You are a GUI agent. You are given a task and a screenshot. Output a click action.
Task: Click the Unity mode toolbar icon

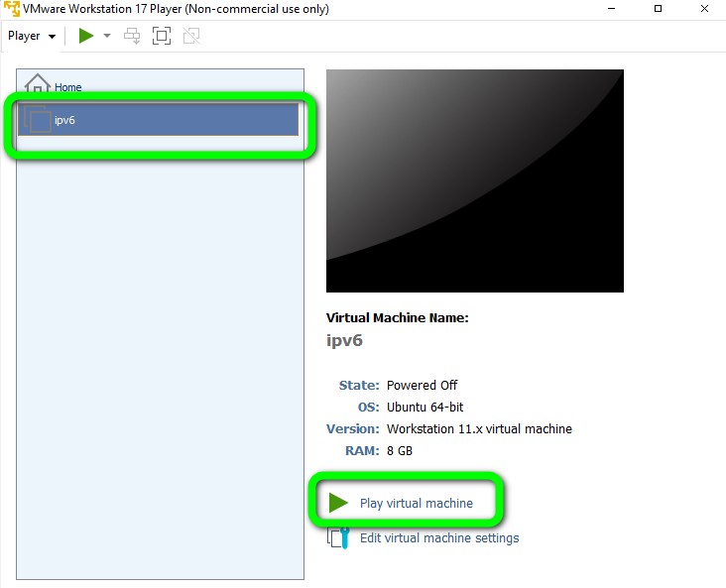pyautogui.click(x=191, y=36)
